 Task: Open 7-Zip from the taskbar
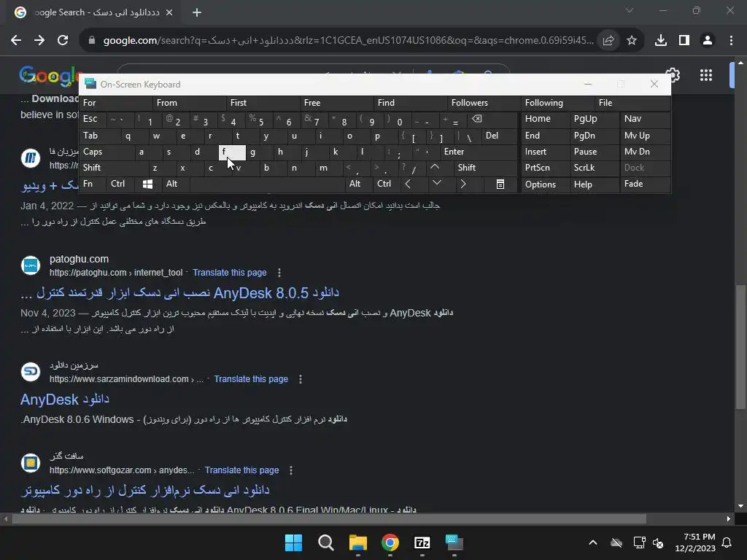(422, 542)
